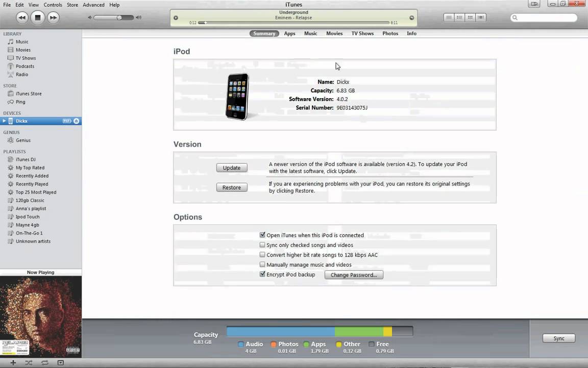Enable Manually manage music and videos
588x368 pixels.
coord(262,264)
